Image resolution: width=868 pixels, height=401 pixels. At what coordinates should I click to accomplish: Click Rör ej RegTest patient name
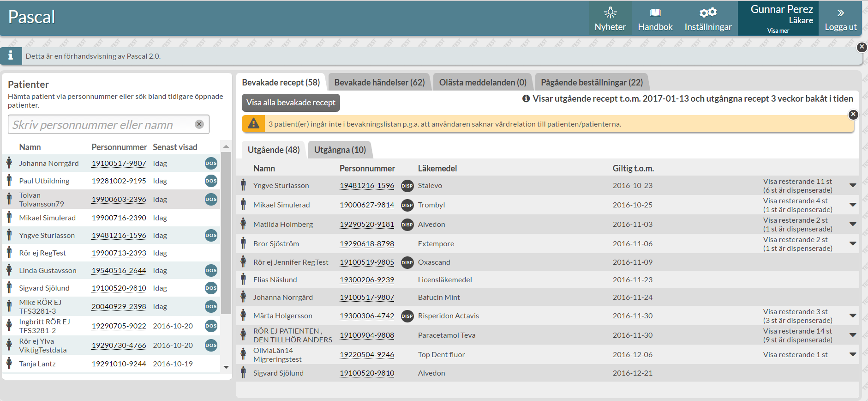pos(42,253)
